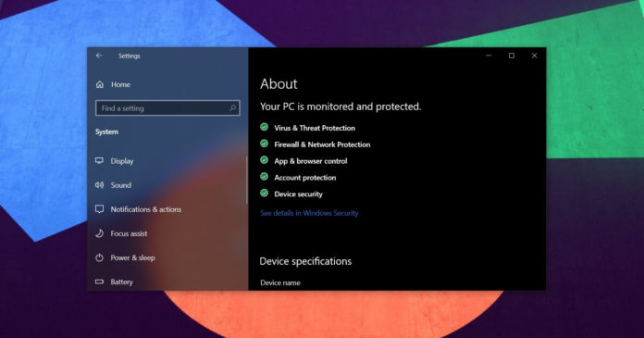Click the Home house icon
644x338 pixels.
[100, 84]
